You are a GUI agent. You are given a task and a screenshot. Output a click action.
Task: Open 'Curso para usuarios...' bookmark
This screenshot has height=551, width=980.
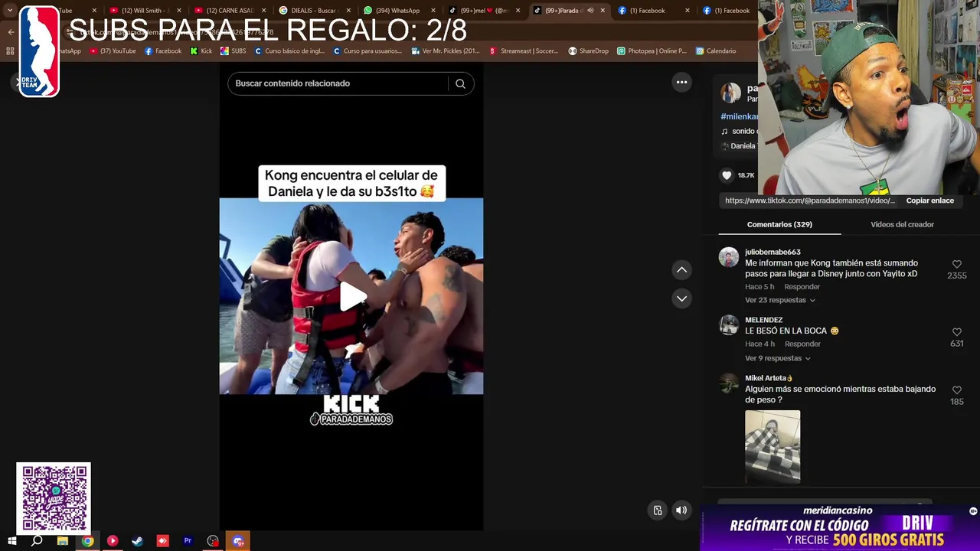(367, 51)
